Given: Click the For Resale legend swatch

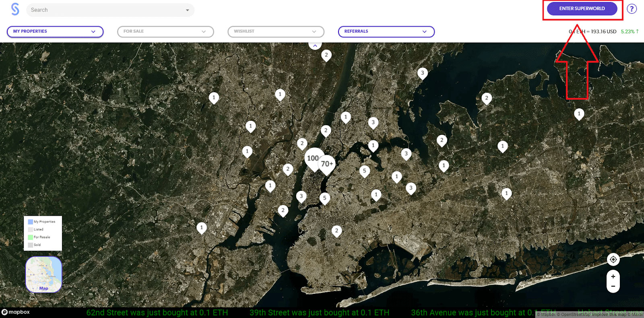Looking at the screenshot, I should (x=30, y=237).
